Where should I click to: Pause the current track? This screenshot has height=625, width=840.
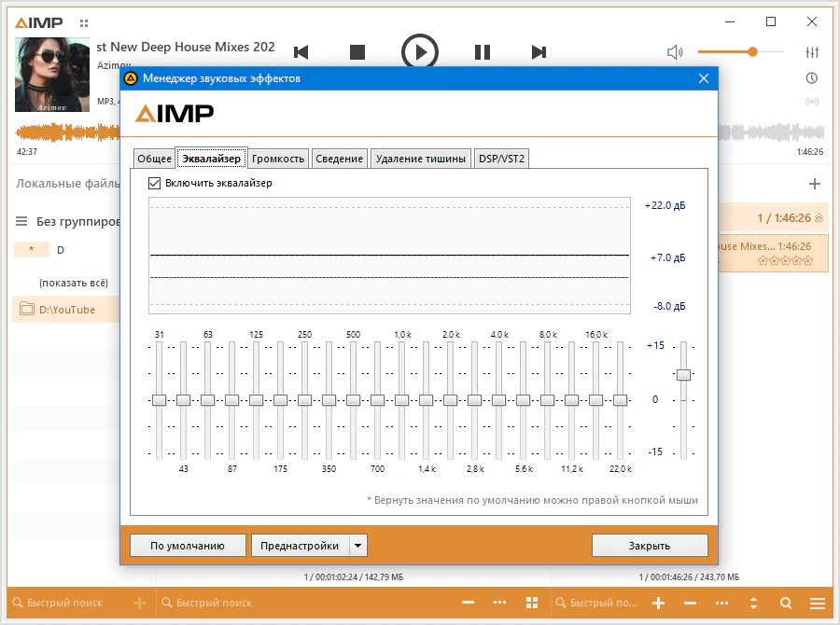(482, 52)
